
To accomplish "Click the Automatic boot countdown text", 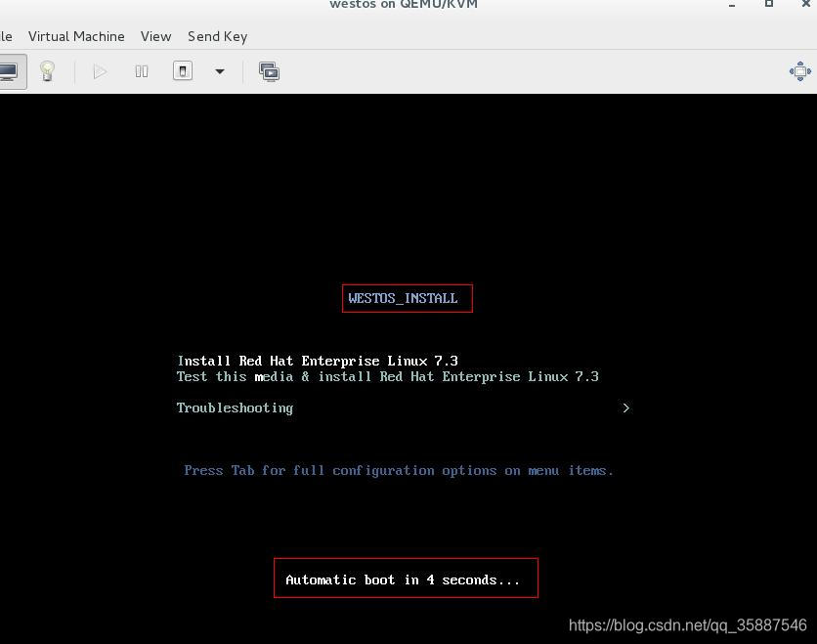I will (x=403, y=580).
